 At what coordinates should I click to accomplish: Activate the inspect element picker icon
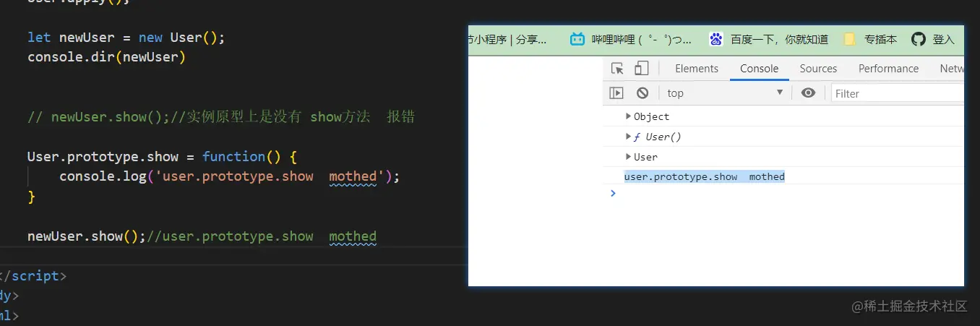(x=617, y=69)
